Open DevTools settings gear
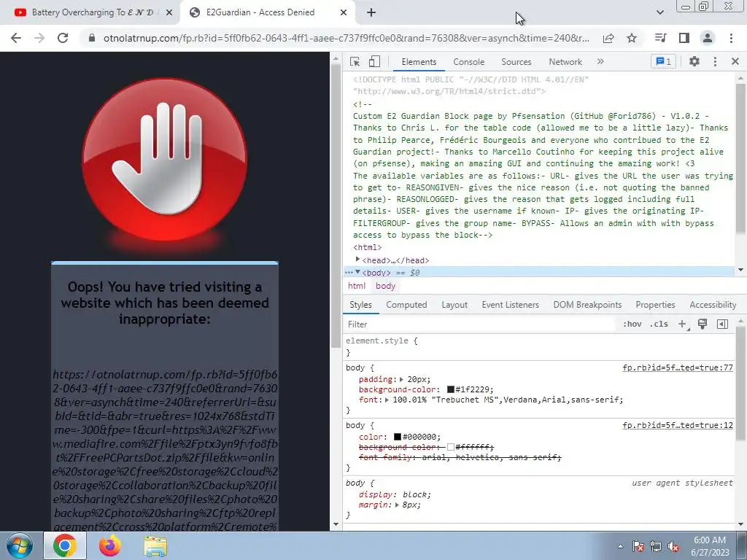 click(694, 61)
